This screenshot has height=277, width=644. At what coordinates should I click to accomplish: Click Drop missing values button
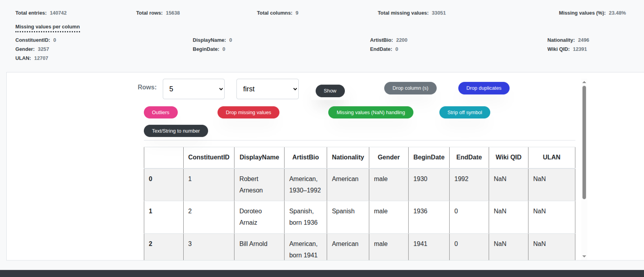pyautogui.click(x=248, y=113)
